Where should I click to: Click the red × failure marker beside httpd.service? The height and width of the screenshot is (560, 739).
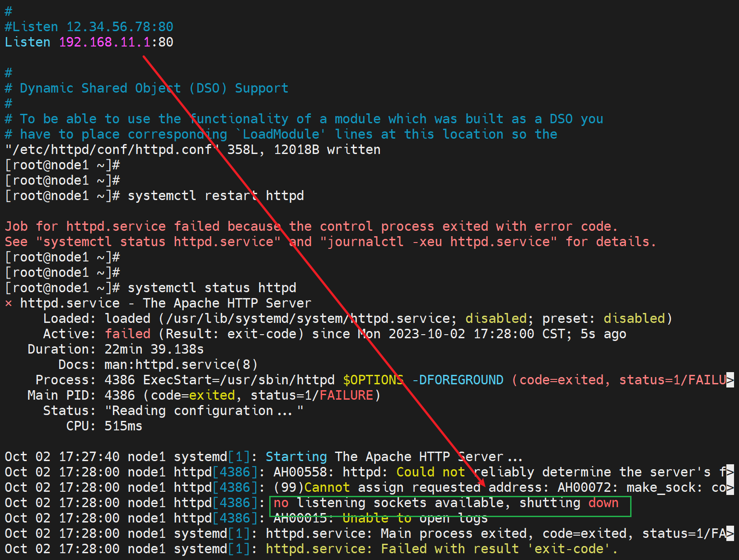coord(8,303)
